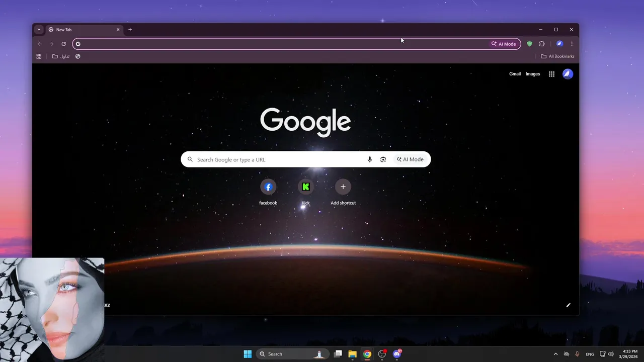Open the facebook shortcut

tap(268, 192)
